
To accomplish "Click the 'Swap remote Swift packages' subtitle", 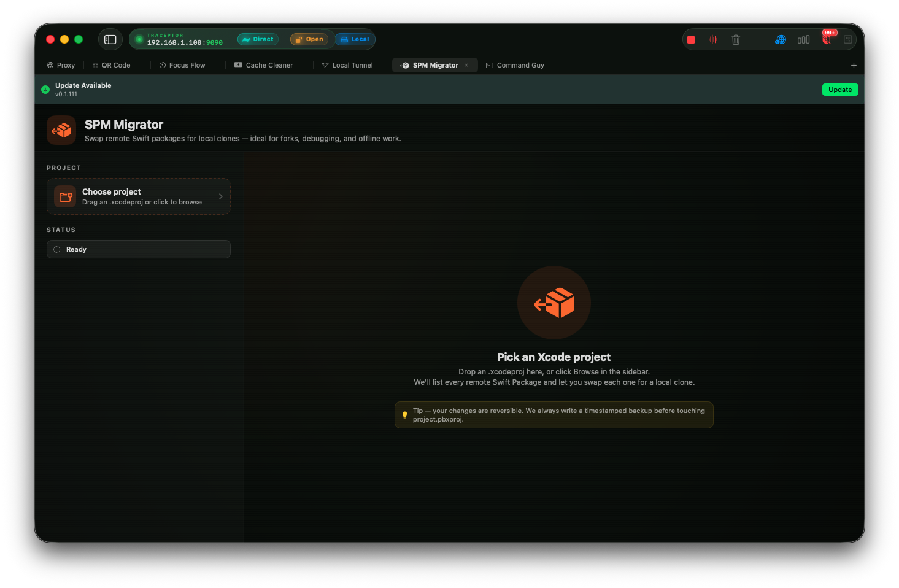I will (x=243, y=139).
